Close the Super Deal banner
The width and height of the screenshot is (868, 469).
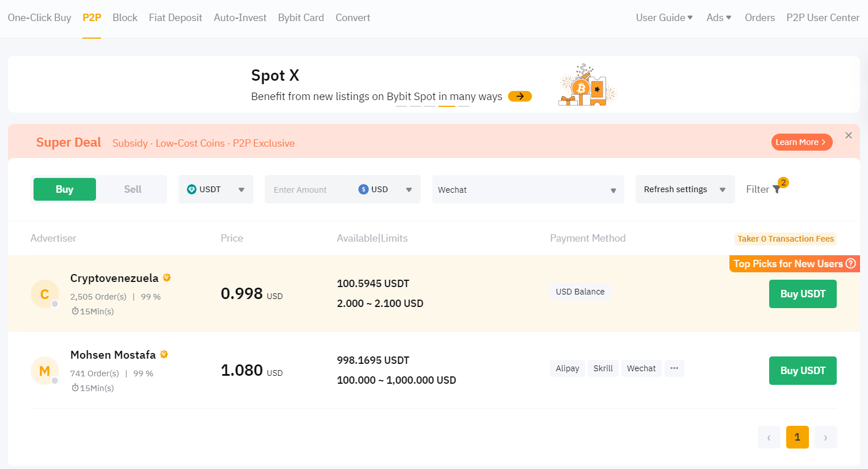[x=848, y=135]
